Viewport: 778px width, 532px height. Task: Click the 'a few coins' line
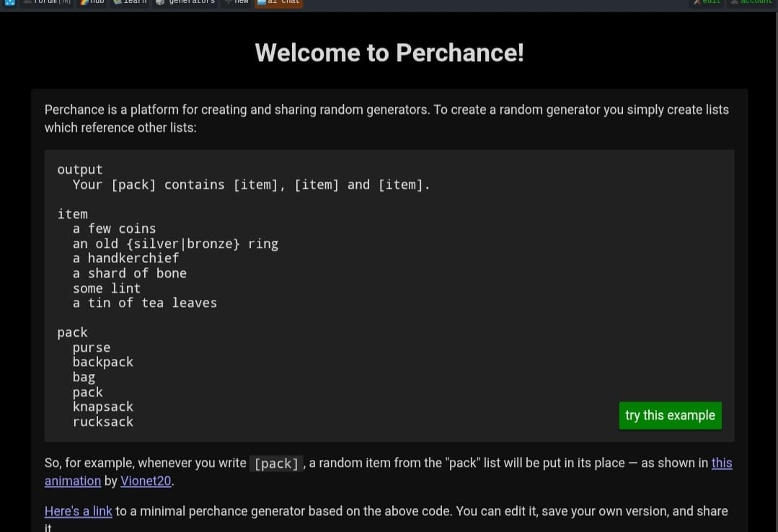pos(114,229)
